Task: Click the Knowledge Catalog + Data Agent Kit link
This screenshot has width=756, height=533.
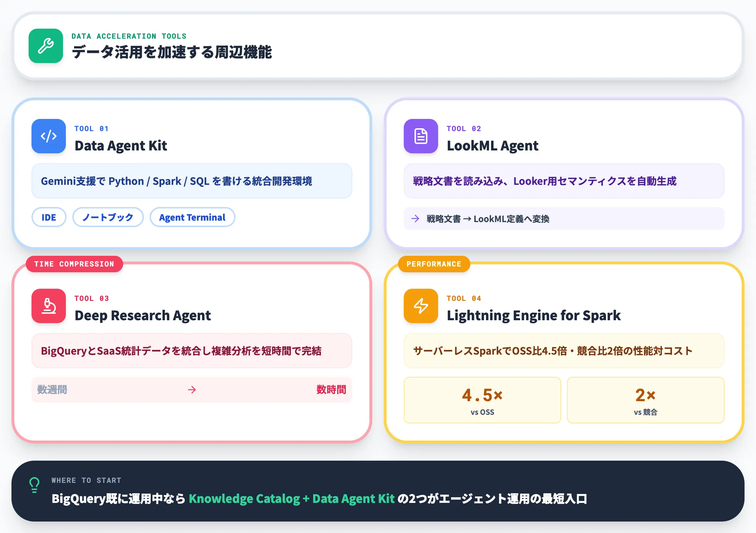Action: point(292,498)
